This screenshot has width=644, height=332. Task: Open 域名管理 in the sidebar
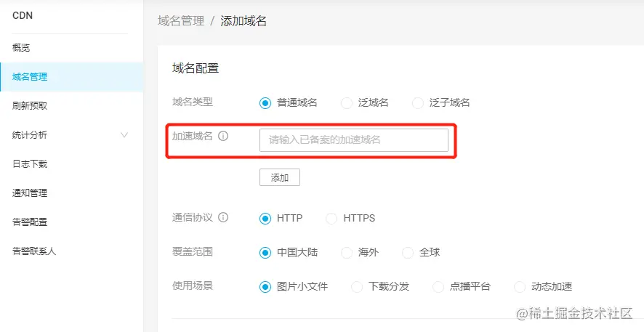pyautogui.click(x=71, y=77)
